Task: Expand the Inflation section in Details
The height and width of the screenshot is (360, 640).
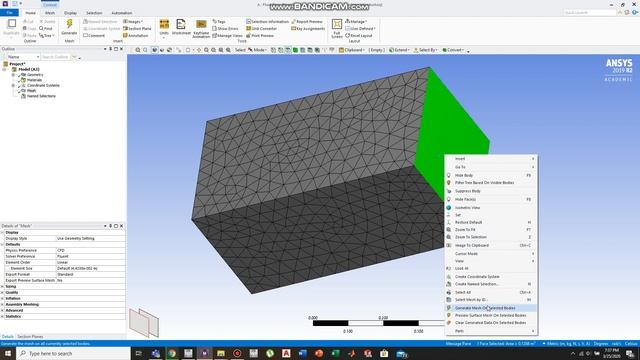Action: tap(2, 298)
